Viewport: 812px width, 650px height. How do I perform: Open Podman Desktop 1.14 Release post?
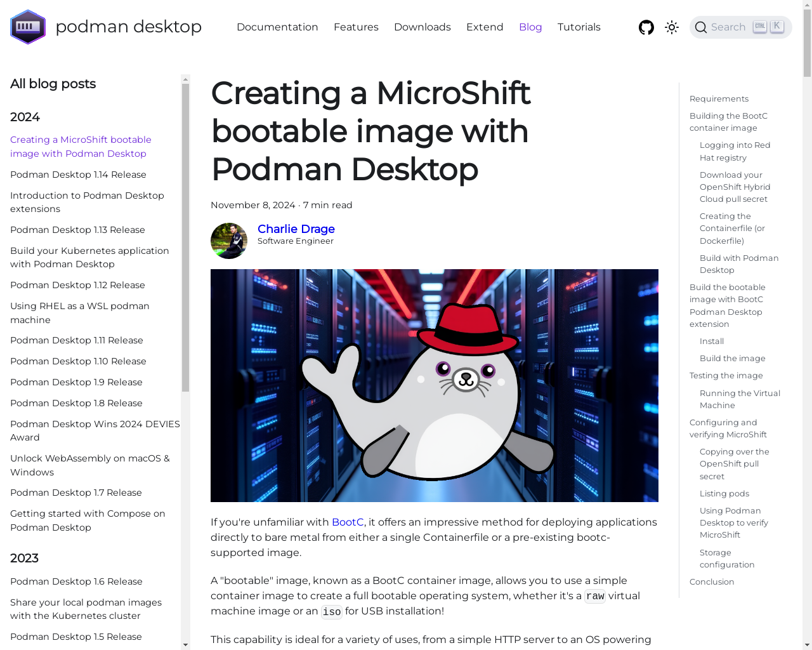78,175
